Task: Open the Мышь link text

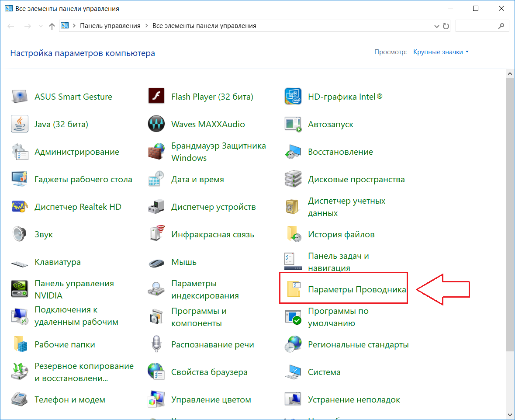Action: [x=184, y=262]
